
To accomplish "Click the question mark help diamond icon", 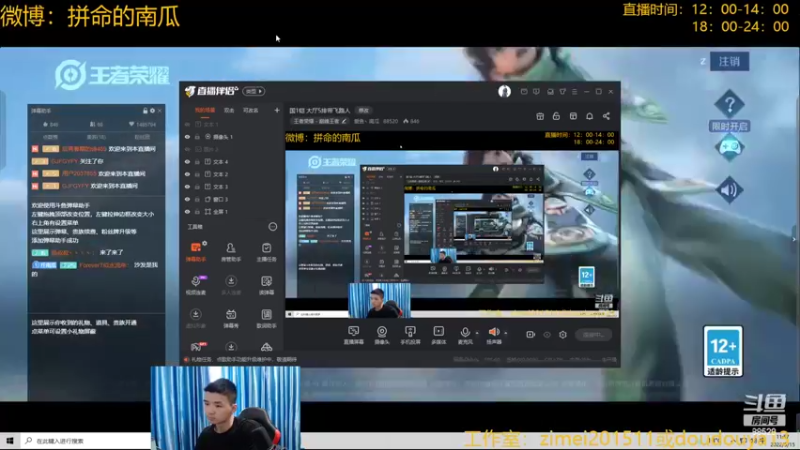I will tap(729, 105).
